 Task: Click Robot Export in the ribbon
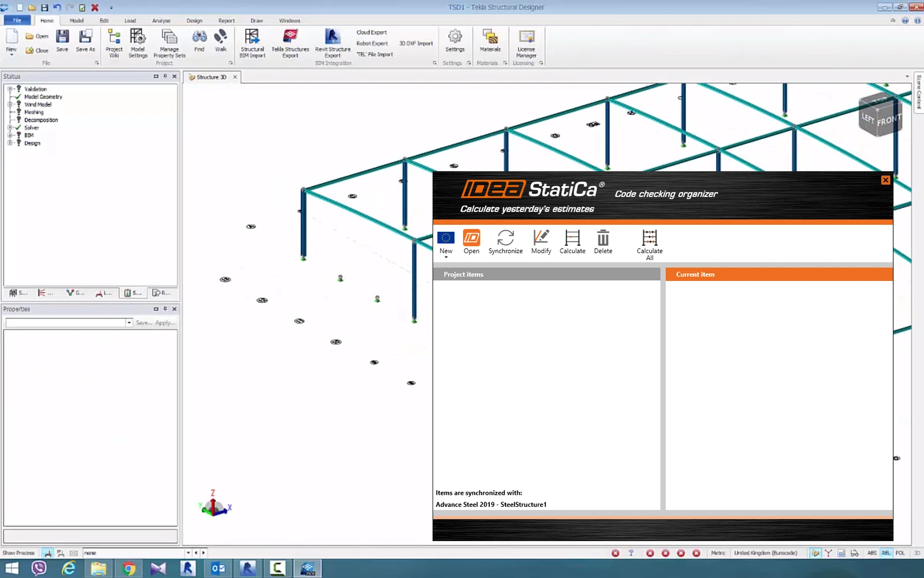point(372,43)
